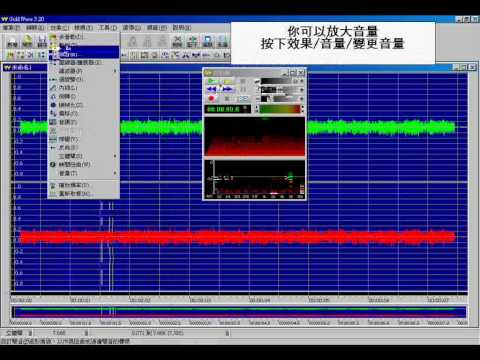The height and width of the screenshot is (360, 480).
Task: Click the New file toolbar icon
Action: 12,41
